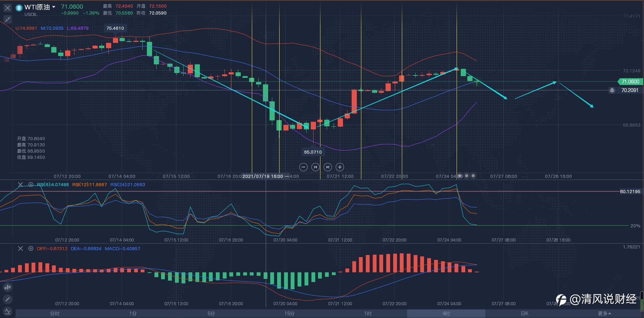
Task: Jump to next bar with skip-forward button
Action: (x=327, y=167)
